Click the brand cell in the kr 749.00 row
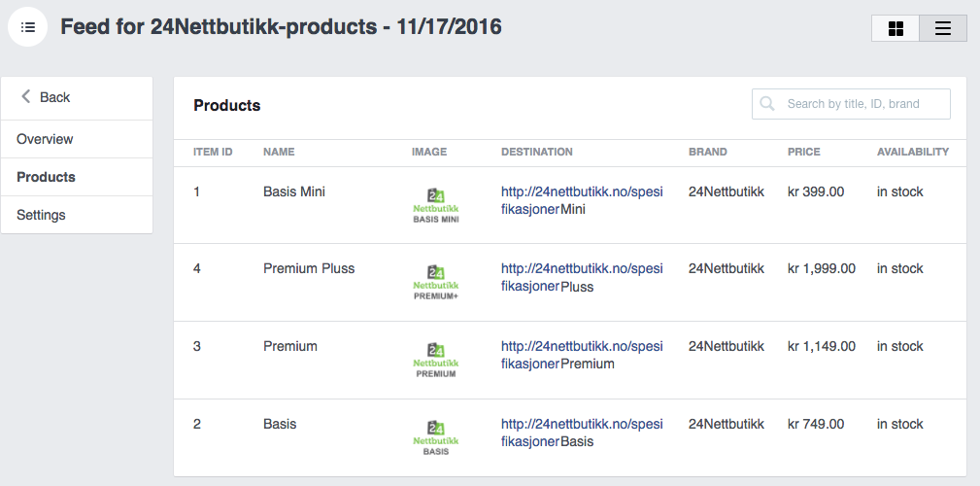 (x=727, y=424)
